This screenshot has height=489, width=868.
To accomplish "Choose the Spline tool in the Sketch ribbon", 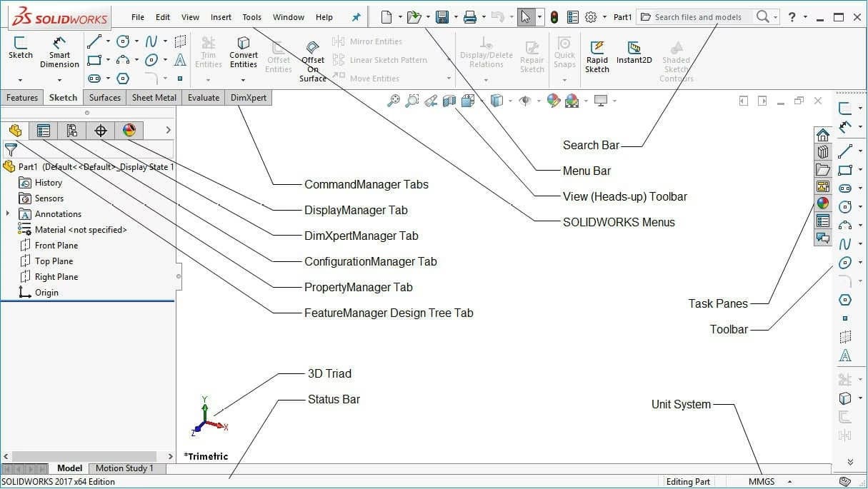I will [151, 41].
